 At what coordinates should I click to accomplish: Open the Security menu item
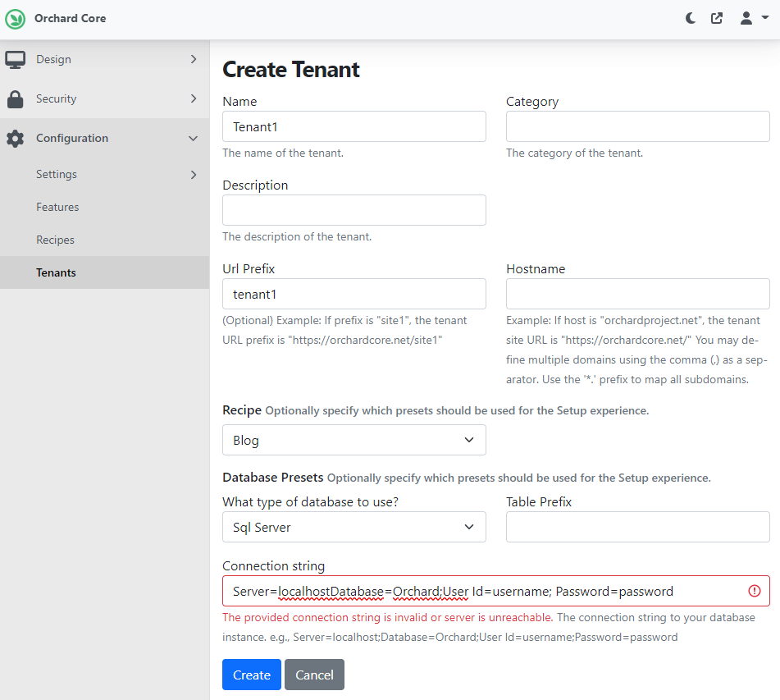click(104, 98)
